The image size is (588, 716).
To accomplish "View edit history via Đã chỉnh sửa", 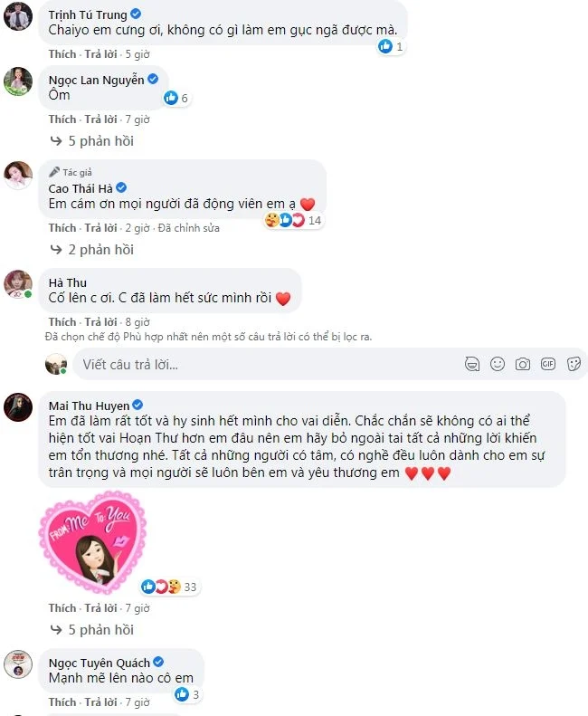I will 189,228.
